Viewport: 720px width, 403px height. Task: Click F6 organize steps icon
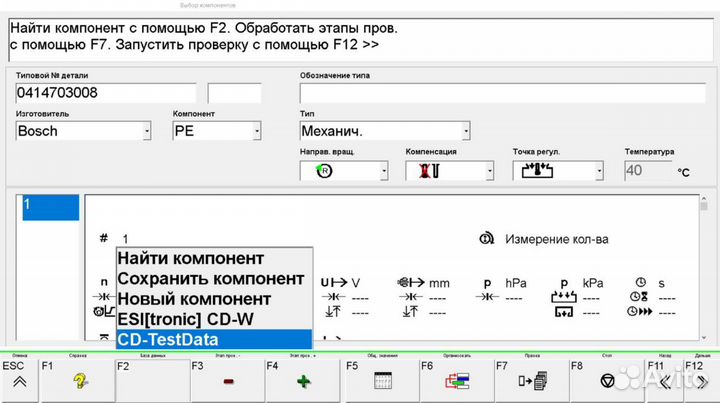(457, 380)
